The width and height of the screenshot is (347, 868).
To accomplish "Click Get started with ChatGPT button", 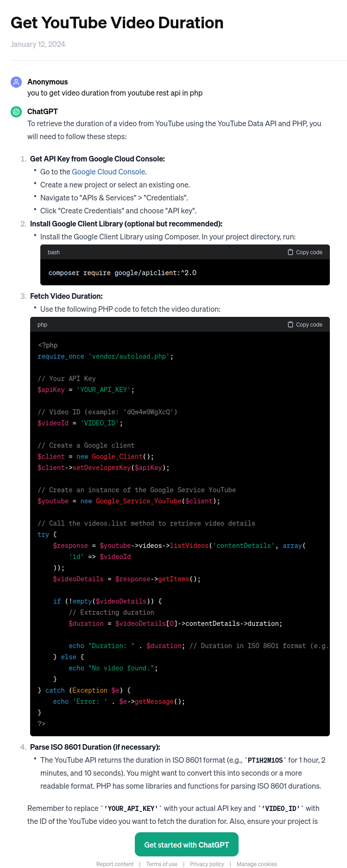I will coord(187,844).
